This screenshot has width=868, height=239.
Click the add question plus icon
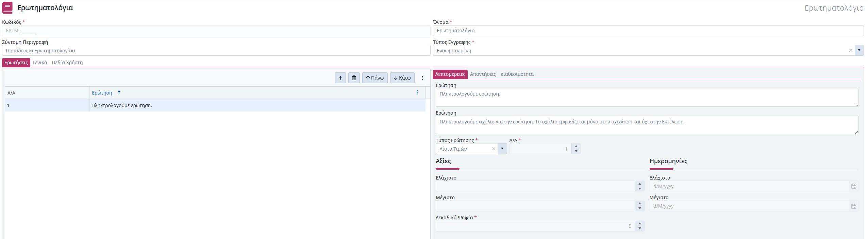coord(340,78)
